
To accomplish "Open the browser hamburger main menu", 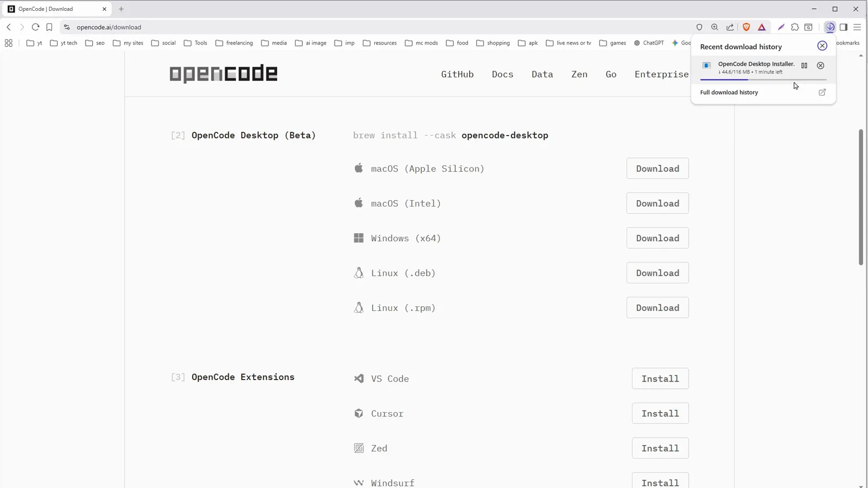I will (857, 27).
